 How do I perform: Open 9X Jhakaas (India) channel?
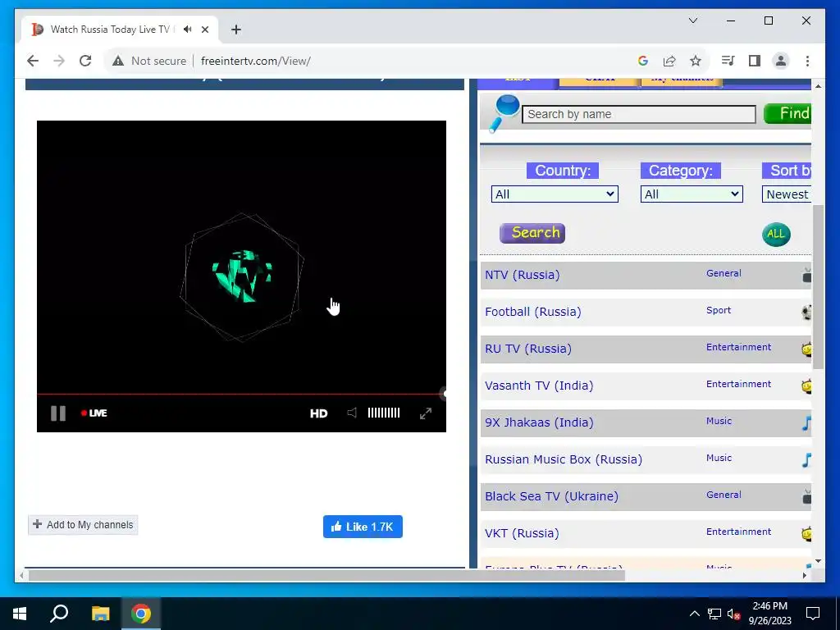tap(540, 422)
